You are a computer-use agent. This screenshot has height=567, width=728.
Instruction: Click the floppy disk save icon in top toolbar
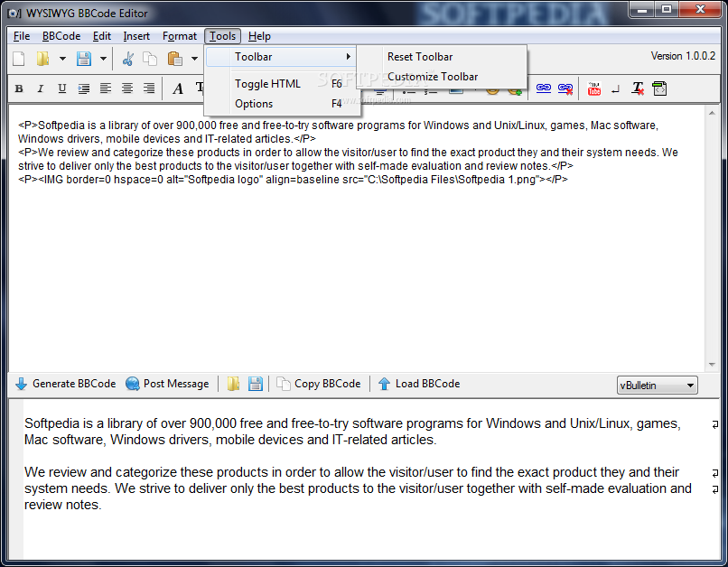tap(84, 59)
